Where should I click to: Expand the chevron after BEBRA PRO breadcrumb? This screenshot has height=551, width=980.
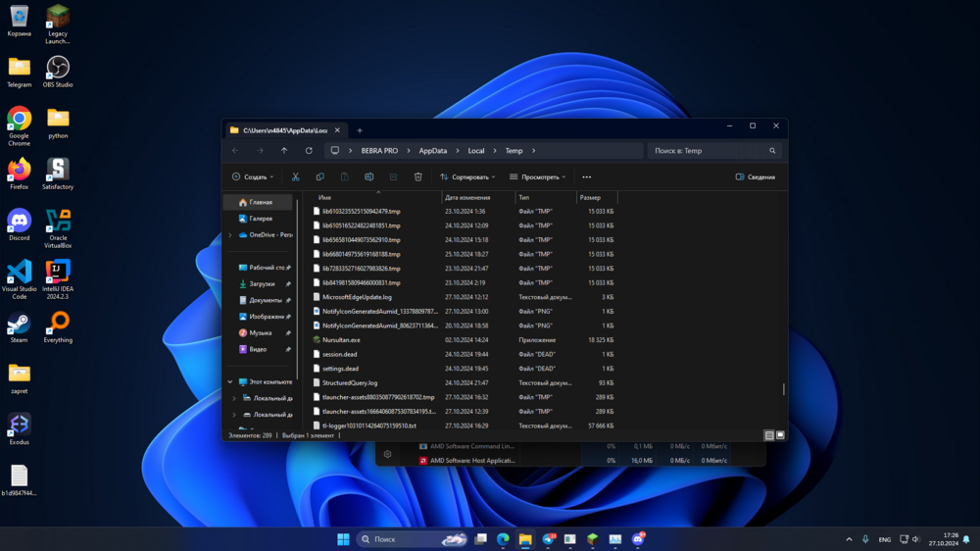pyautogui.click(x=409, y=151)
